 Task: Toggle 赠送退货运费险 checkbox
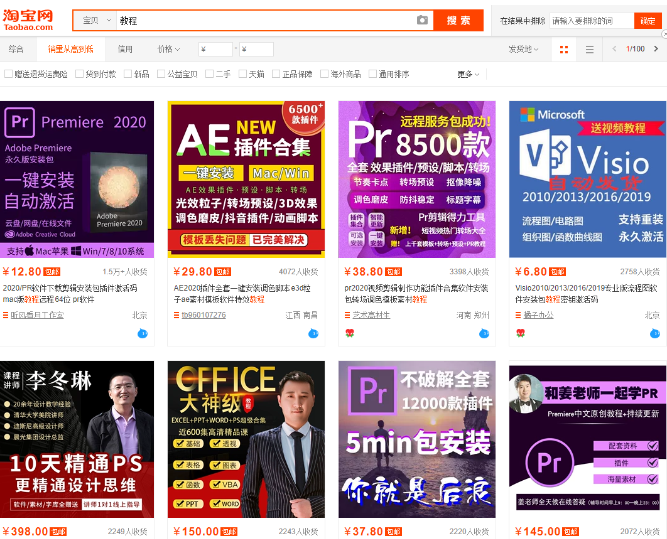tap(8, 74)
